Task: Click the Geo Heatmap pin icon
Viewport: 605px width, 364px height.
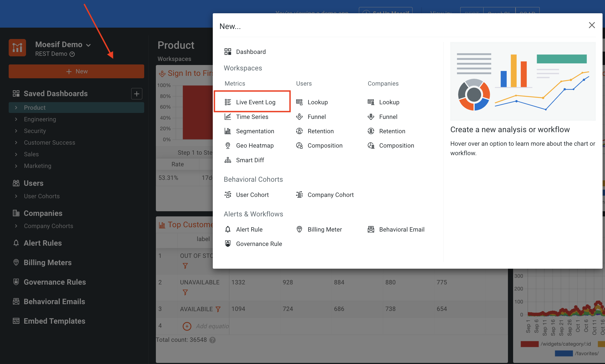Action: pos(228,146)
